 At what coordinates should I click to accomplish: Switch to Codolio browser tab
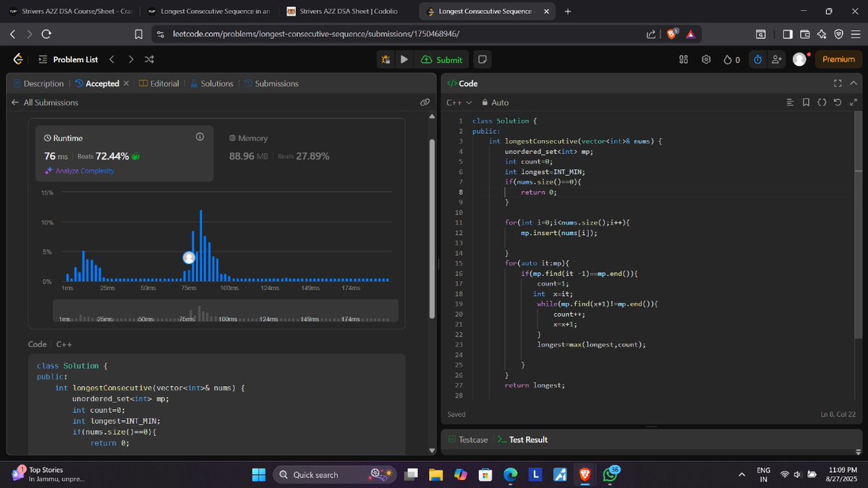[x=347, y=12]
